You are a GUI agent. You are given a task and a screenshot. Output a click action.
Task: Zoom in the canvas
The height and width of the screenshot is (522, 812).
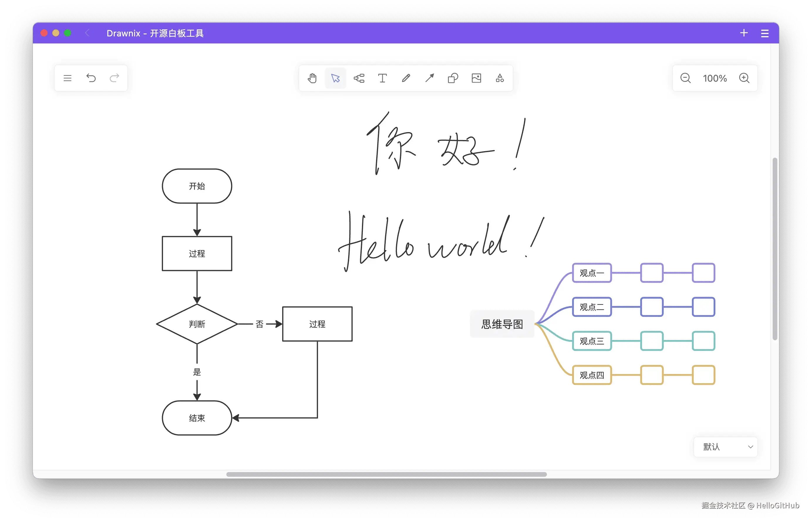click(744, 78)
